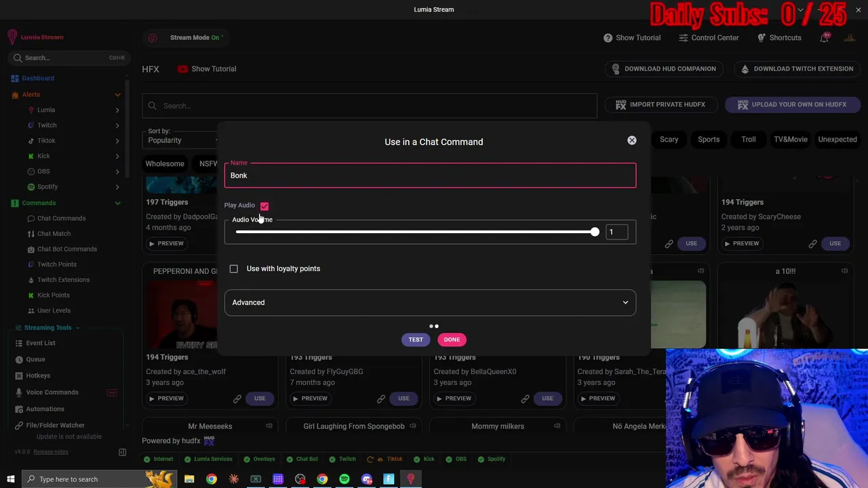
Task: Select the Wholesome category tab
Action: click(165, 164)
